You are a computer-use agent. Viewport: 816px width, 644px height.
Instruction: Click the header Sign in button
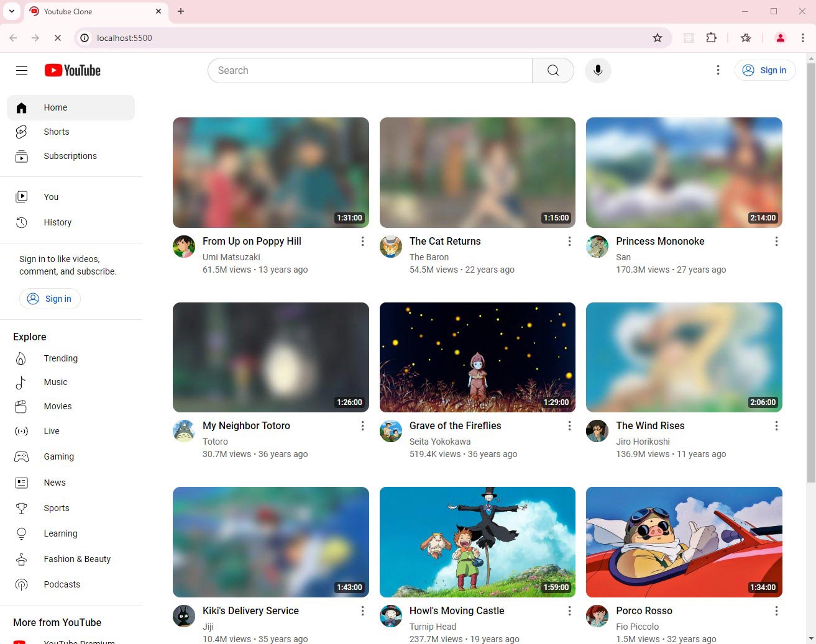[x=765, y=70]
